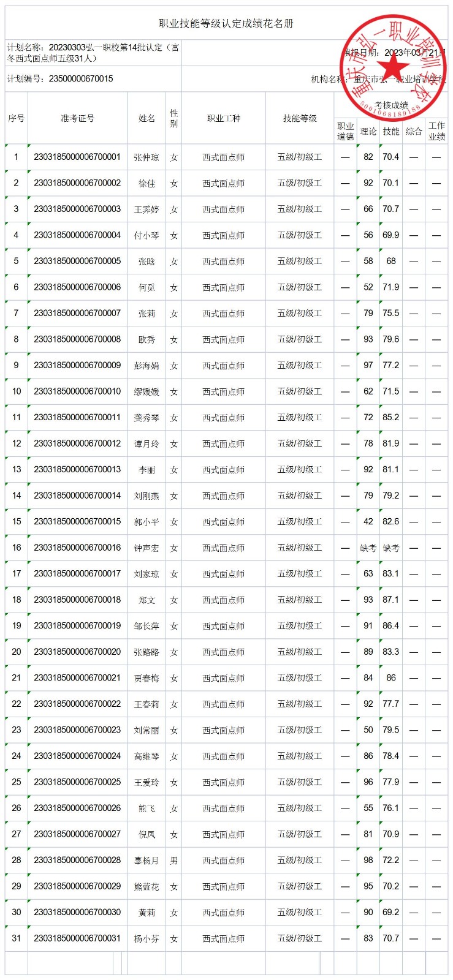Click the theory 缺考 cell for 钟声宏
This screenshot has width=453, height=980.
(x=368, y=548)
